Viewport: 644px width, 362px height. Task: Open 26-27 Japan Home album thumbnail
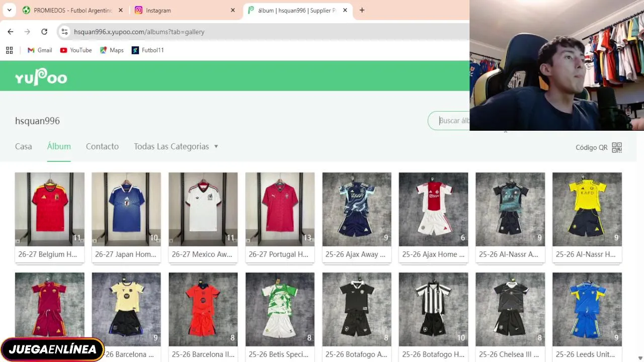tap(126, 209)
